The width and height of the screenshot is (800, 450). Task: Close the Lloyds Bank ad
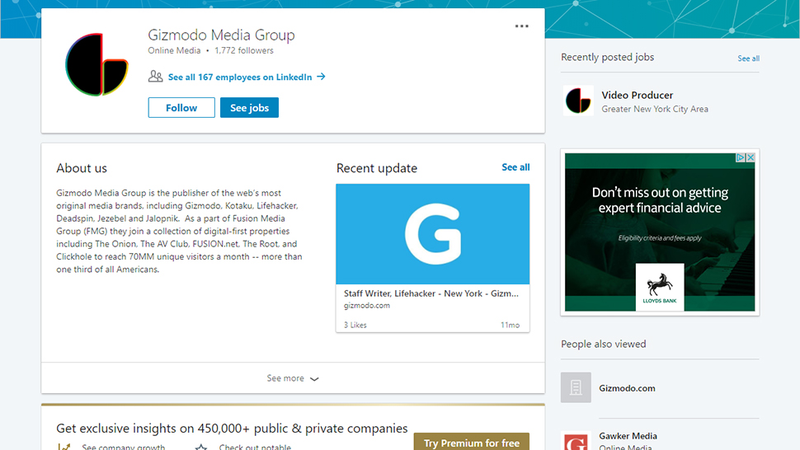(x=751, y=158)
